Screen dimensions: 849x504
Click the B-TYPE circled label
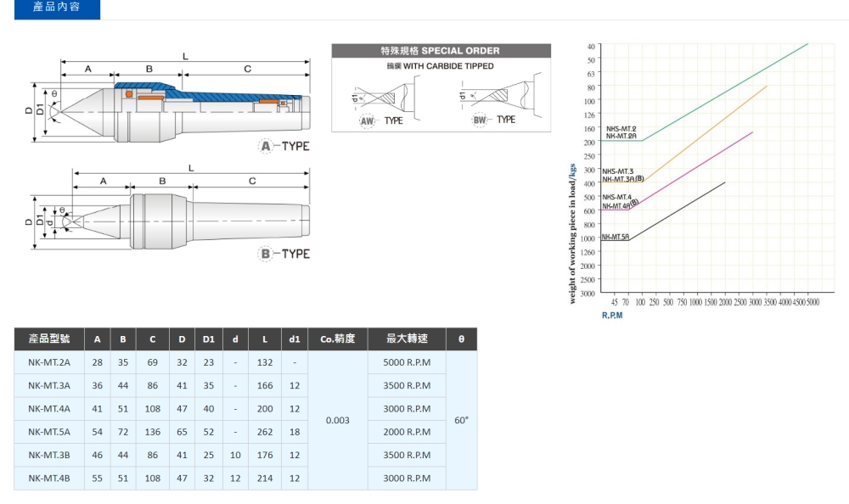pyautogui.click(x=284, y=255)
